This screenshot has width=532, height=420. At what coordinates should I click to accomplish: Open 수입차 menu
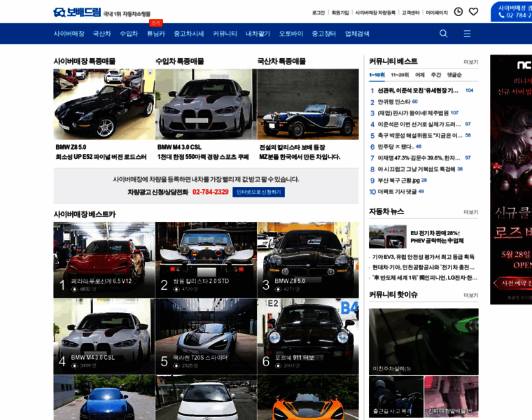[x=129, y=34]
